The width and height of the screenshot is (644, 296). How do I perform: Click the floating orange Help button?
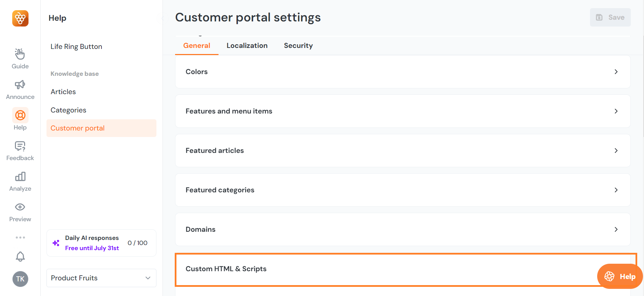click(620, 277)
